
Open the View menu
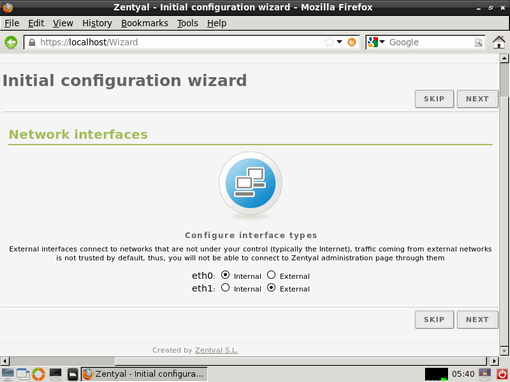tap(63, 23)
